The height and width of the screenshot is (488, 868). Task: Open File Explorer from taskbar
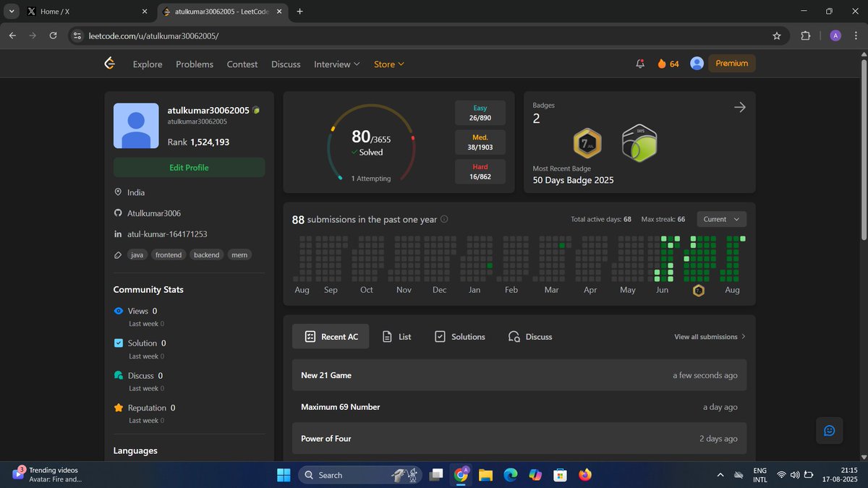[485, 475]
